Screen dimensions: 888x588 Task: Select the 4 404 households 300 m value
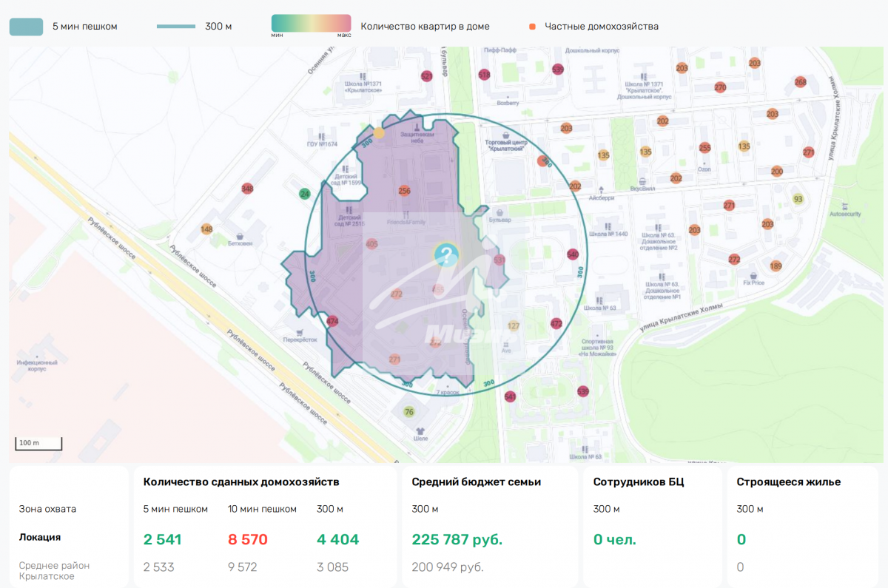(x=337, y=540)
